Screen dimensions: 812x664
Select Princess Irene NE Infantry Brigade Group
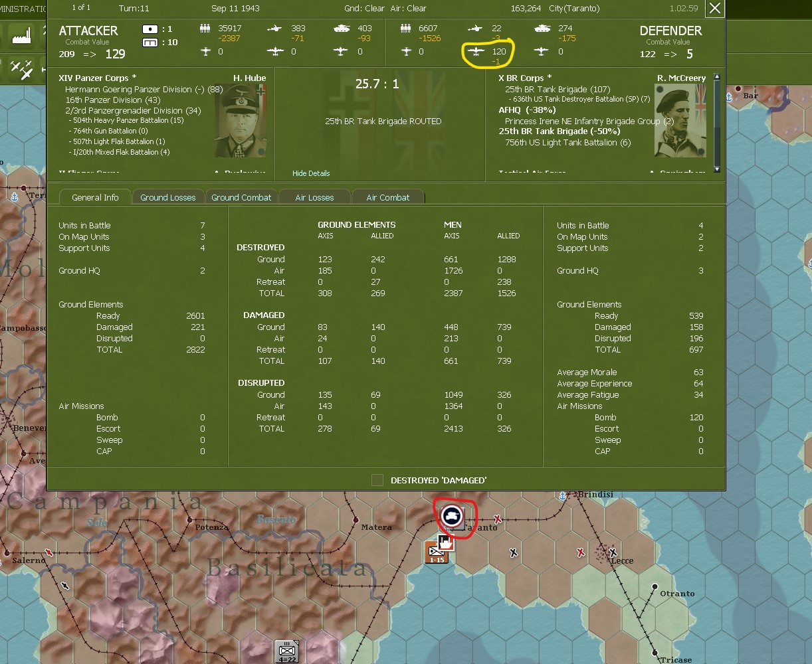[x=589, y=121]
